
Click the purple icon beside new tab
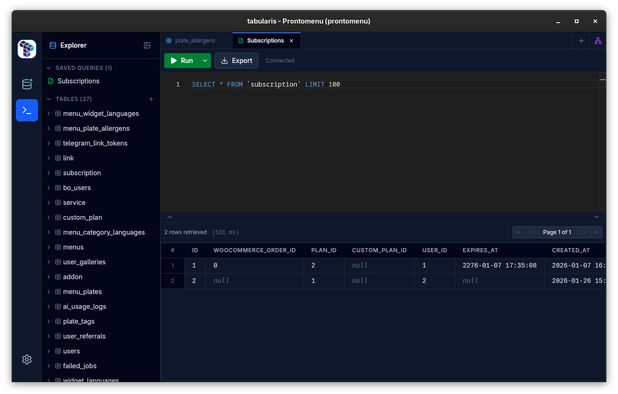tap(598, 41)
